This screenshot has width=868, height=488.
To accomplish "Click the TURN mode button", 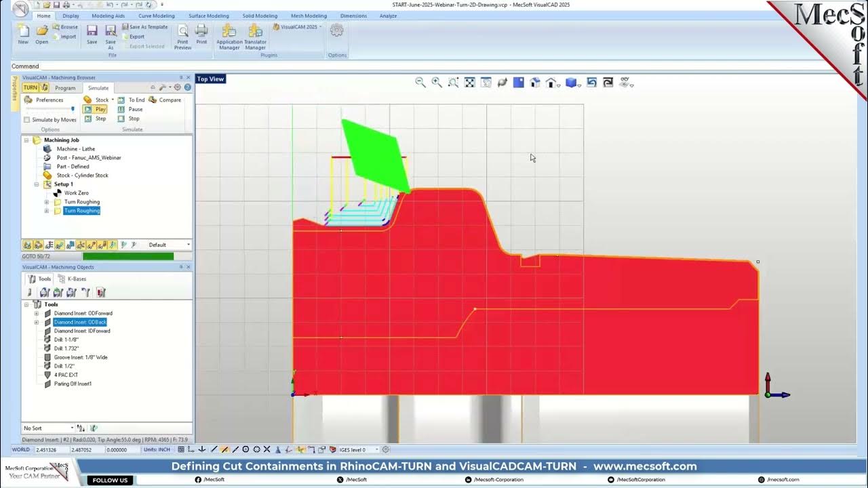I will pos(31,87).
